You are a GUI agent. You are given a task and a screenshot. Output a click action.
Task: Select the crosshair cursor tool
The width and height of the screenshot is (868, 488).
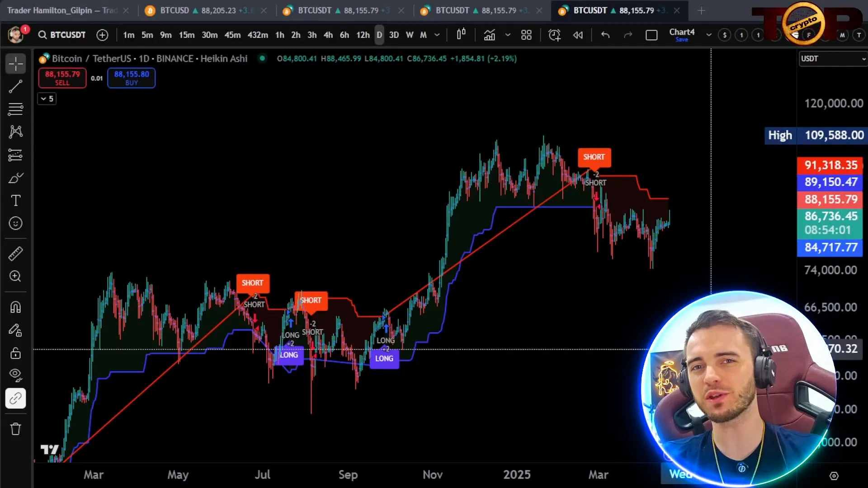click(15, 64)
